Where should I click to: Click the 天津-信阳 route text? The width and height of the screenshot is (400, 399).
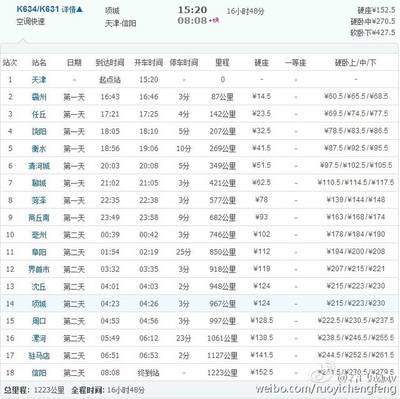tap(121, 23)
